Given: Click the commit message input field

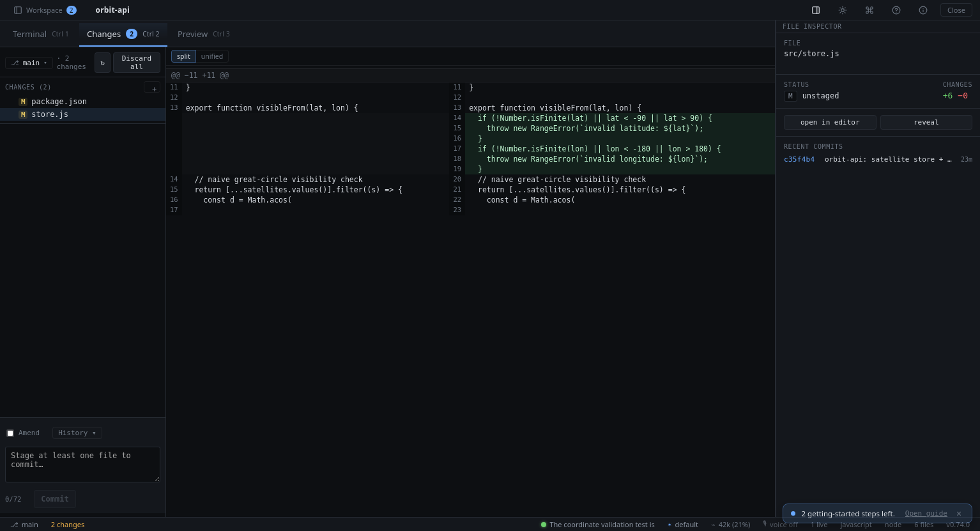Looking at the screenshot, I should coord(82,465).
